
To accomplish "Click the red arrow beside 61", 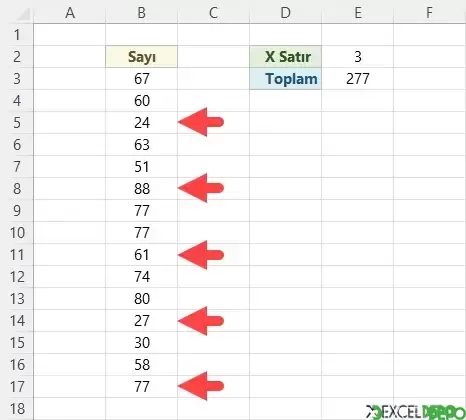I will 201,255.
